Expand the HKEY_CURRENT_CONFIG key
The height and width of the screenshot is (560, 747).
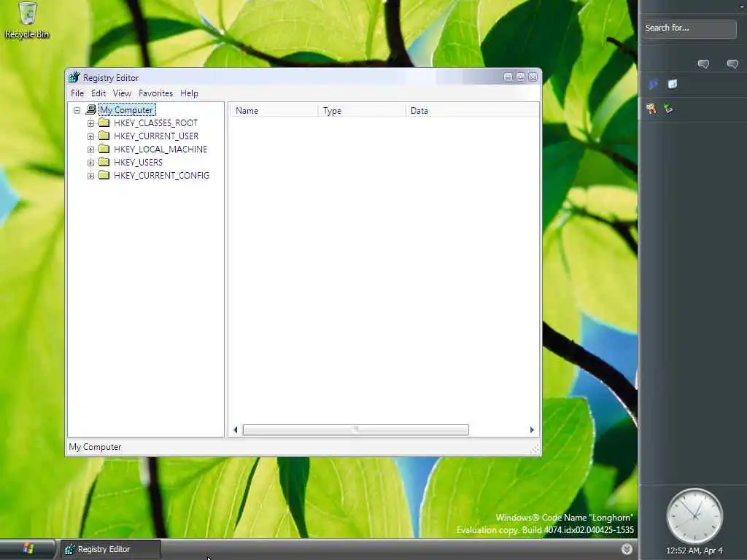tap(90, 176)
